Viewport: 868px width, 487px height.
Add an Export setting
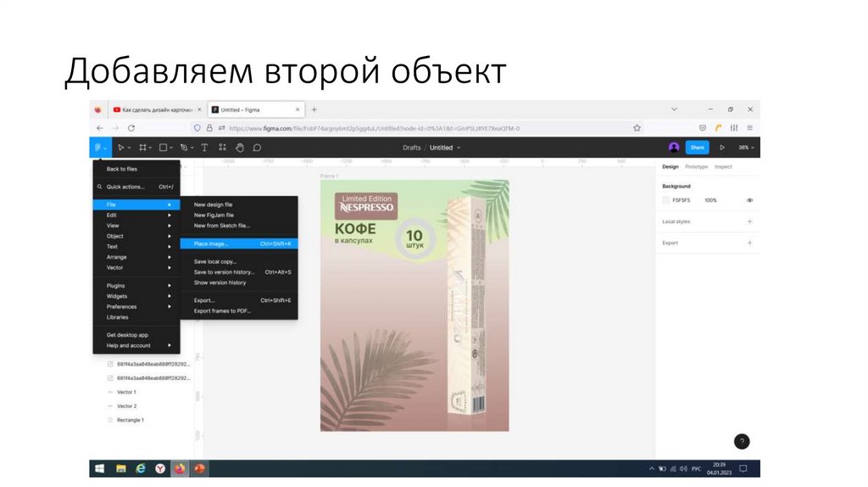point(749,243)
